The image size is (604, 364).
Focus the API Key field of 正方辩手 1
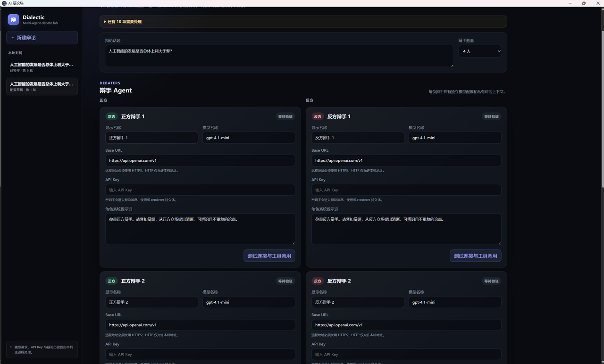[200, 190]
